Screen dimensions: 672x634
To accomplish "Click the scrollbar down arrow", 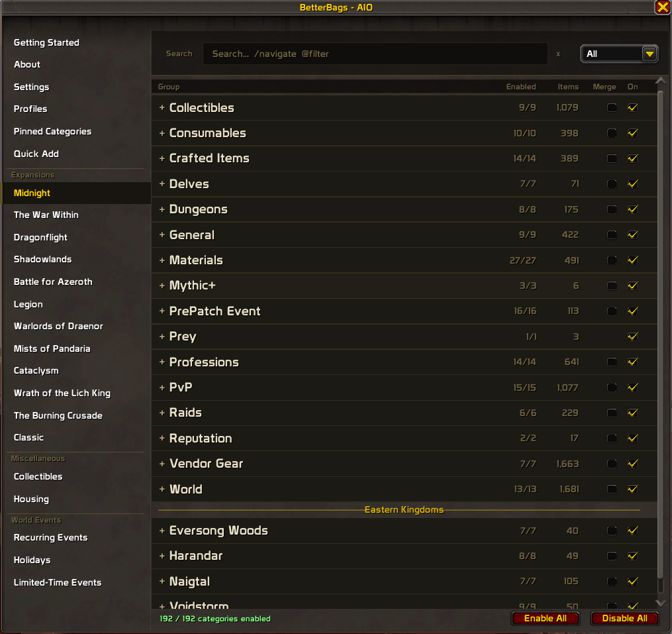I will (x=661, y=603).
